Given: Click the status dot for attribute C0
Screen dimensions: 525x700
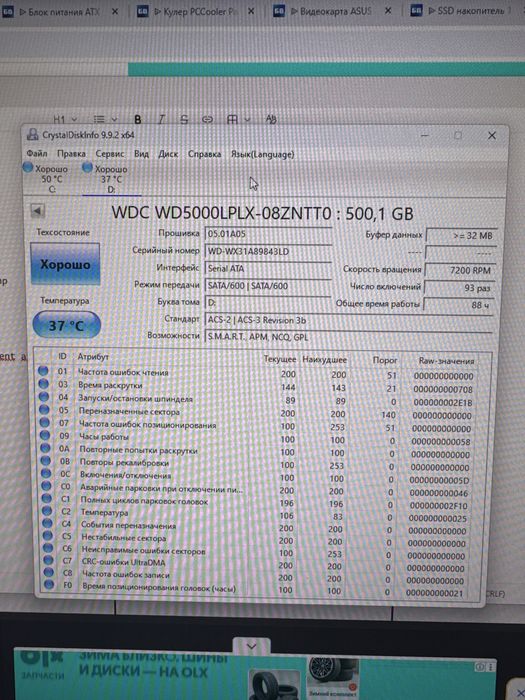Looking at the screenshot, I should click(x=47, y=485).
